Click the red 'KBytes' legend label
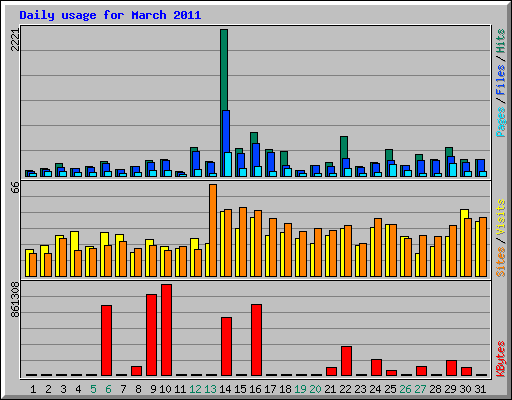Screen dimensions: 512x400 (x=501, y=359)
